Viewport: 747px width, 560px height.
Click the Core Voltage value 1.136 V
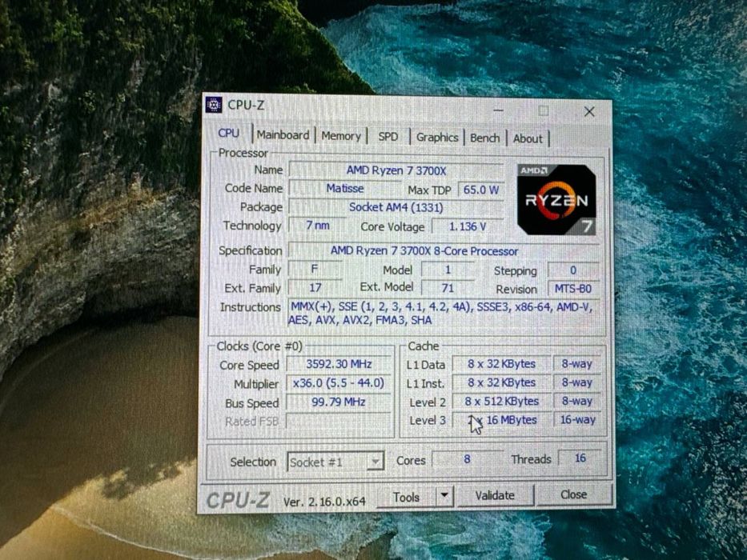pos(468,226)
